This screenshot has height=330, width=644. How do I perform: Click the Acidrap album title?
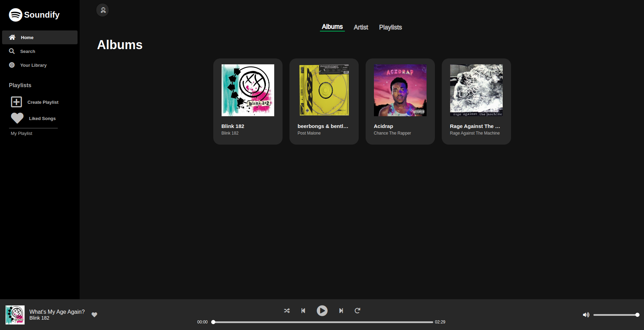[x=383, y=126]
